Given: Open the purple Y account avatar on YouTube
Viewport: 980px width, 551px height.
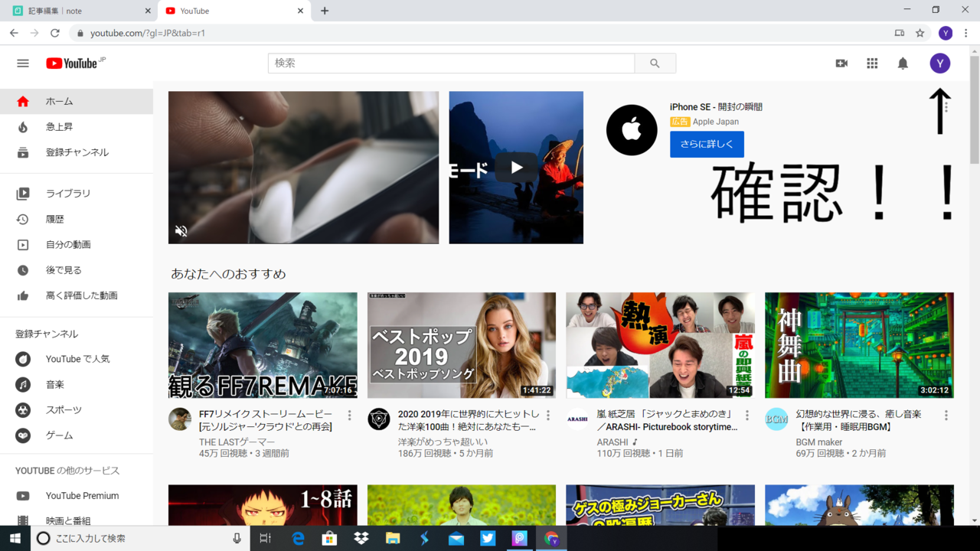Looking at the screenshot, I should click(940, 64).
